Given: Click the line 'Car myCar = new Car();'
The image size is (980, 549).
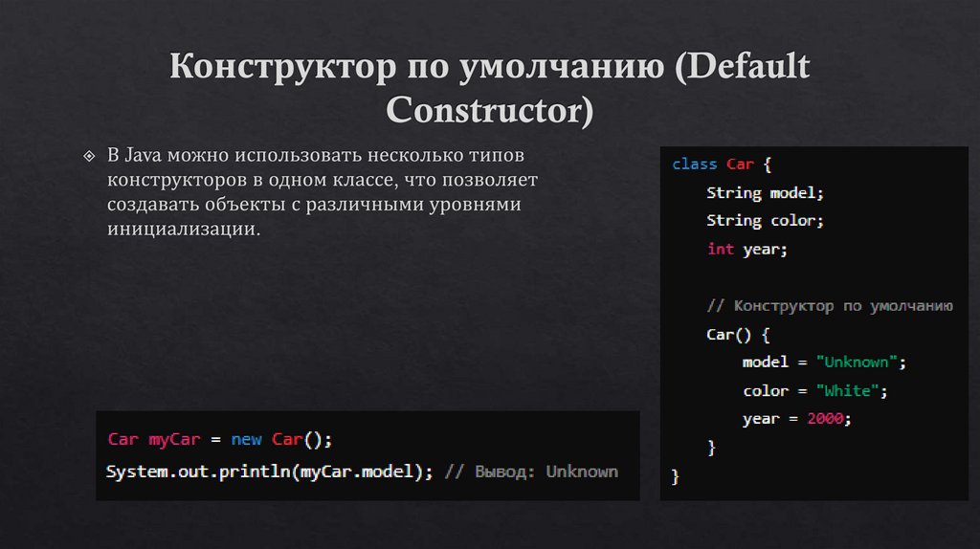Looking at the screenshot, I should pos(219,439).
